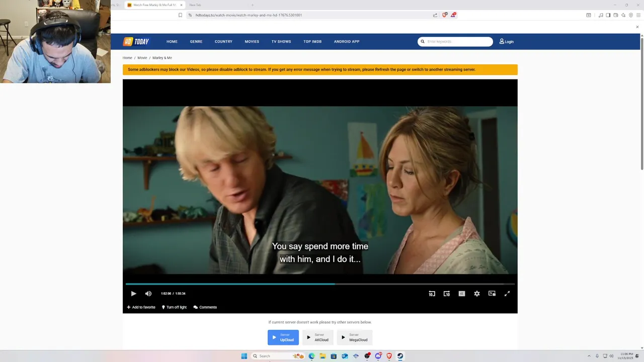Open Comments section
This screenshot has width=644, height=362.
pyautogui.click(x=205, y=307)
